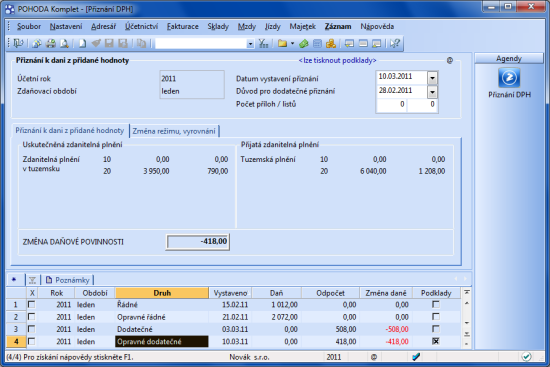550x367 pixels.
Task: Click the ZMĚNA DAŇOVÉ POVINNOSTI value field
Action: click(x=198, y=242)
